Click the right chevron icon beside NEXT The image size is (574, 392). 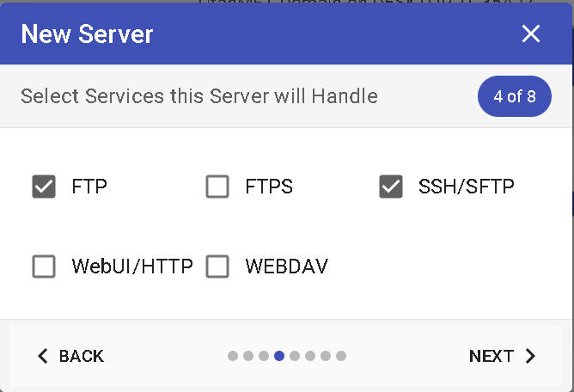tap(530, 356)
